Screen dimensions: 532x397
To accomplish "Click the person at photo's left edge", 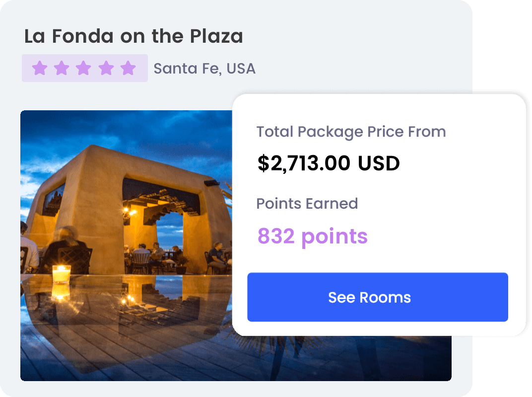I will pyautogui.click(x=28, y=248).
